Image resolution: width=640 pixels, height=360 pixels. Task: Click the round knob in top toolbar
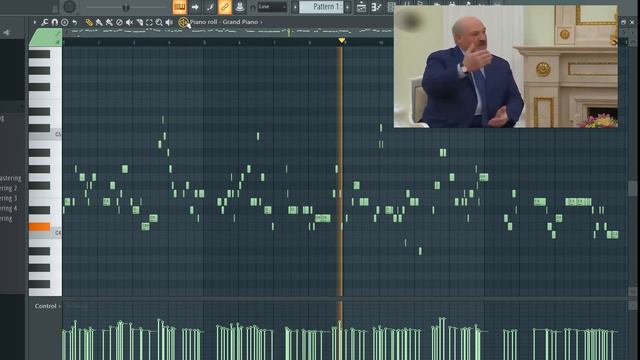[x=69, y=7]
